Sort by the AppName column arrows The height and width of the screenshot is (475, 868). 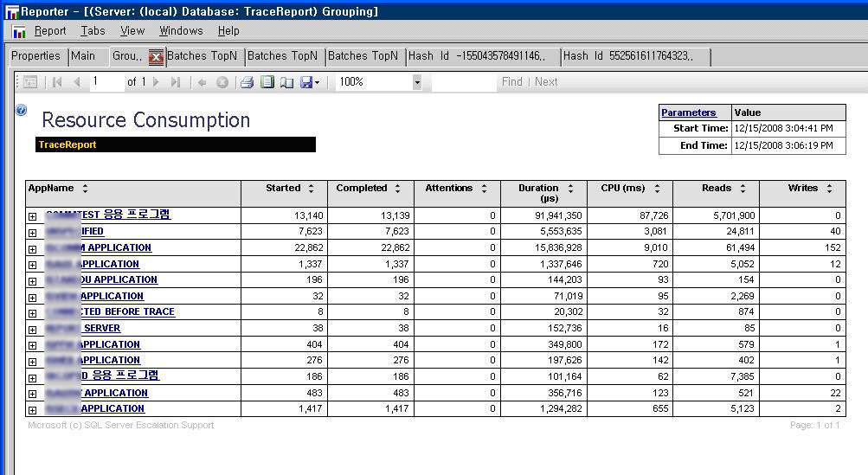tap(85, 189)
